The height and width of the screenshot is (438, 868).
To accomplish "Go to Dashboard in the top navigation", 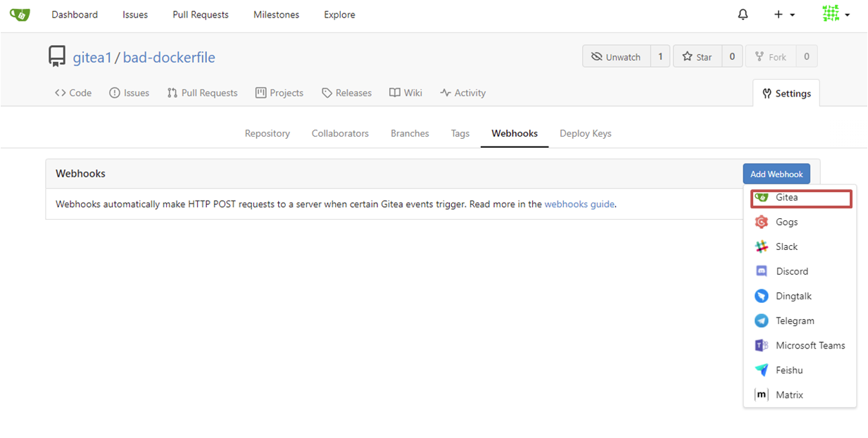I will tap(75, 15).
